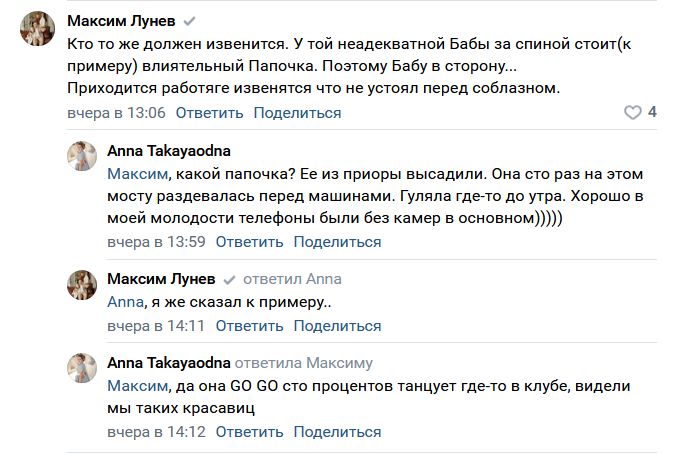Open the 'вчера в 13:59' timestamp link
679x454 pixels.
click(156, 241)
